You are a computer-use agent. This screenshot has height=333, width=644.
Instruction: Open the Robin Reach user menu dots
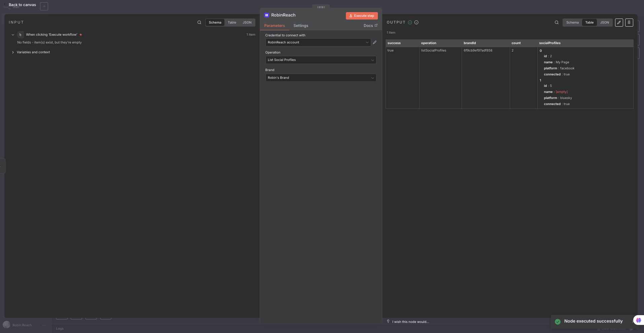click(43, 325)
